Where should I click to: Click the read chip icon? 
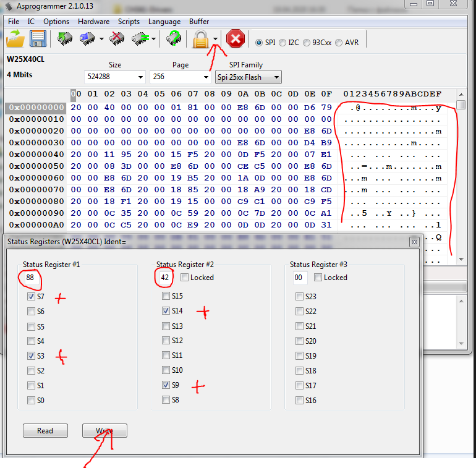pyautogui.click(x=64, y=40)
